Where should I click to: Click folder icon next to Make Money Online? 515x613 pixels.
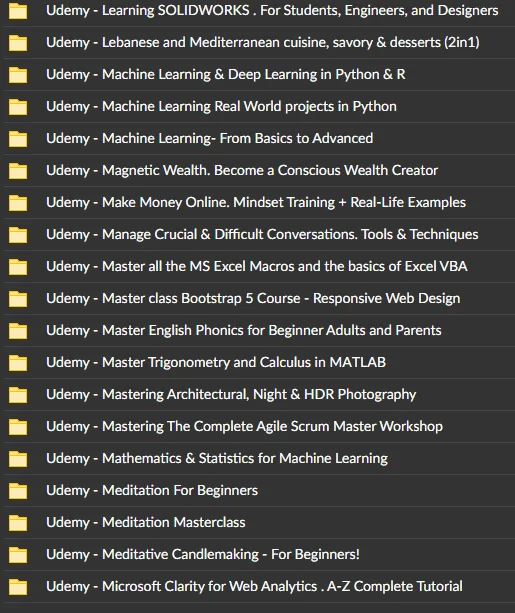[18, 203]
